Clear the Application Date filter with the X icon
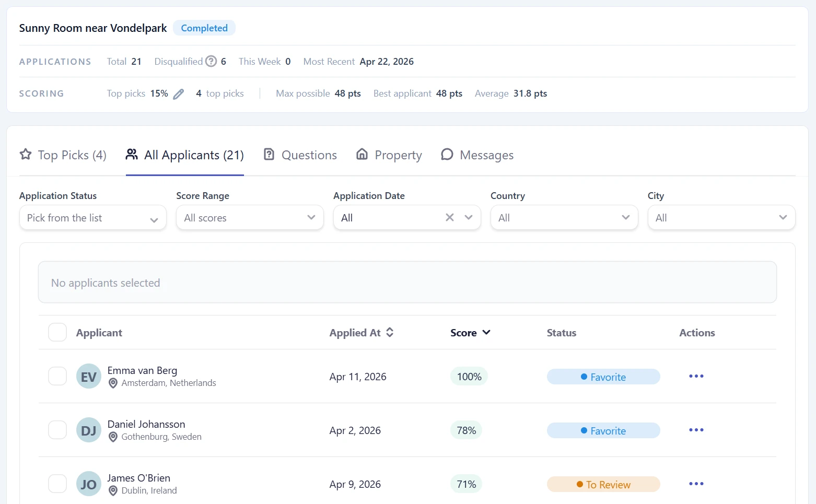The height and width of the screenshot is (504, 816). point(450,217)
